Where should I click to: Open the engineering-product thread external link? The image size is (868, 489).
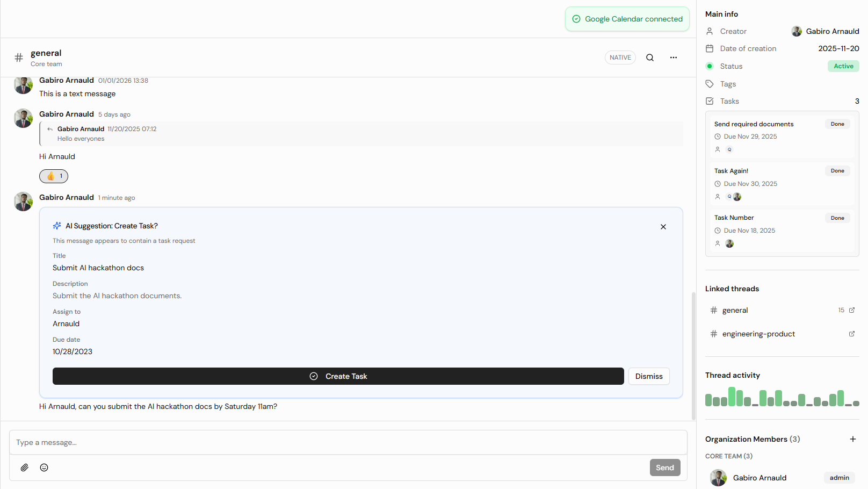(852, 334)
